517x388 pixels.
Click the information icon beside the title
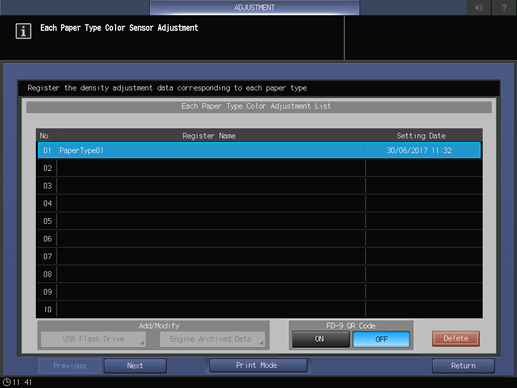23,31
